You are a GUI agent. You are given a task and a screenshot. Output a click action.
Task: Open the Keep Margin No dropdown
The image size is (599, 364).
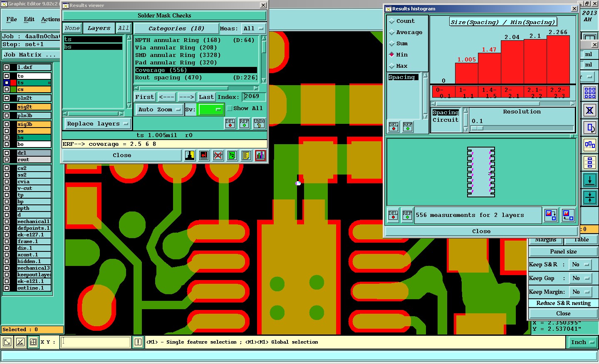pyautogui.click(x=580, y=292)
